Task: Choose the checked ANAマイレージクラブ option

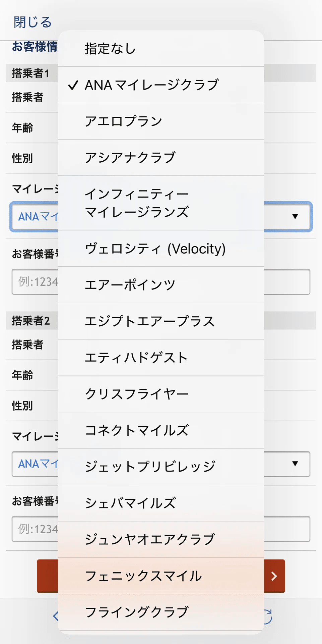Action: [x=161, y=85]
